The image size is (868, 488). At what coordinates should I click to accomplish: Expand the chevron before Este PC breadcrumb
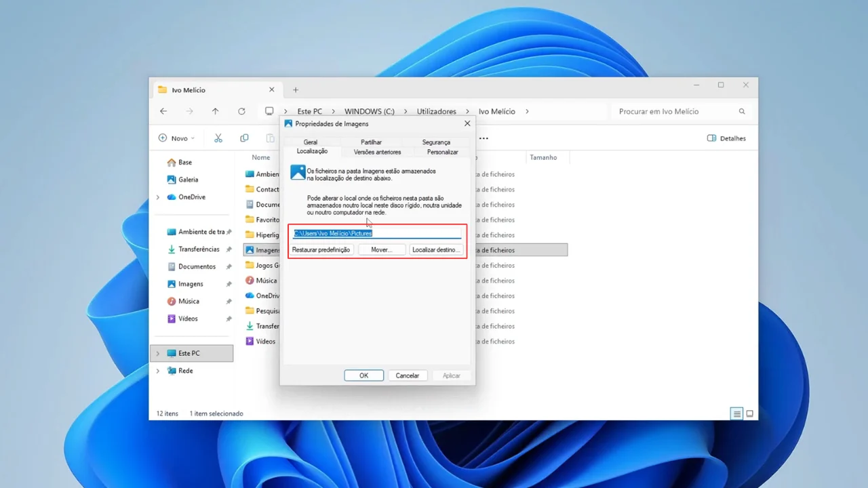pyautogui.click(x=285, y=111)
